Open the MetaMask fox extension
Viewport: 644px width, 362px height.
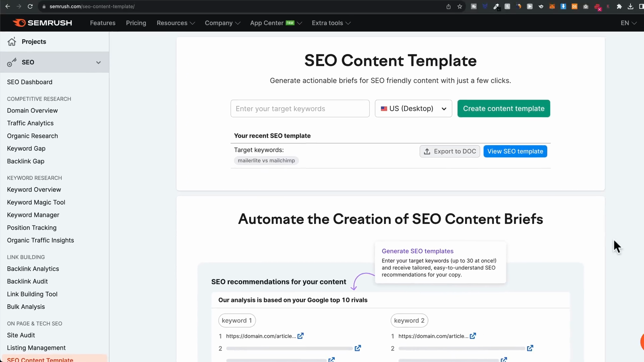(552, 6)
